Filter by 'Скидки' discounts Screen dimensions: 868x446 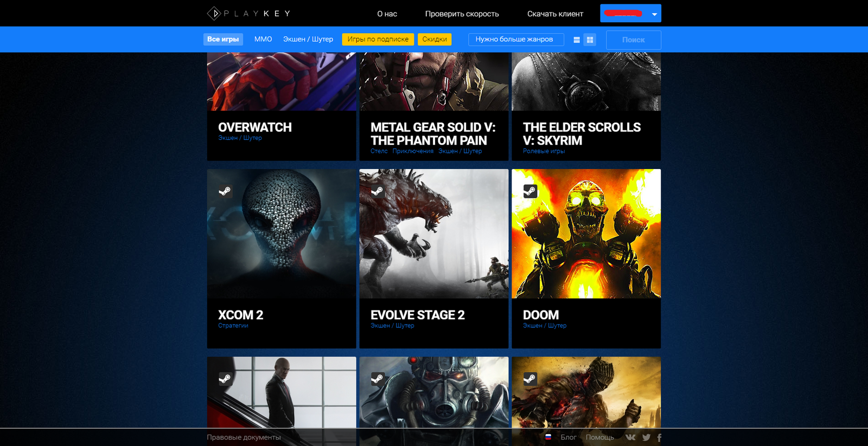[x=435, y=40]
